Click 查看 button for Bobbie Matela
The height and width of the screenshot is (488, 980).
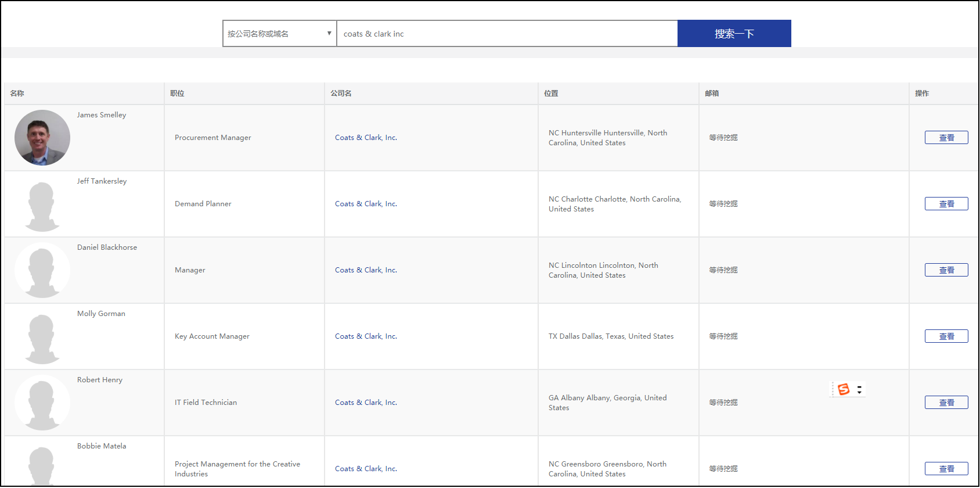click(946, 469)
